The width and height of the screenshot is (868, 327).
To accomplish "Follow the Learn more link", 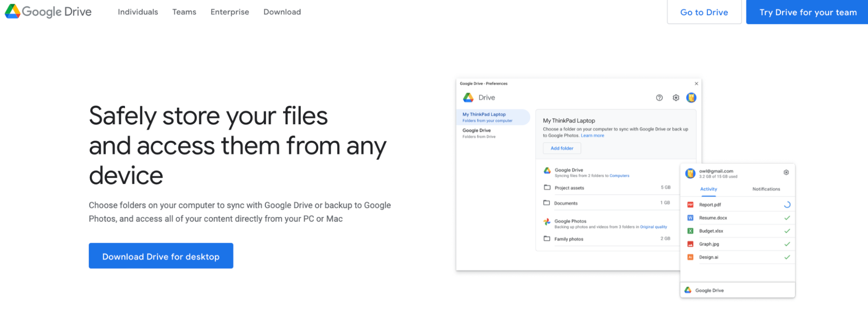I will point(593,135).
